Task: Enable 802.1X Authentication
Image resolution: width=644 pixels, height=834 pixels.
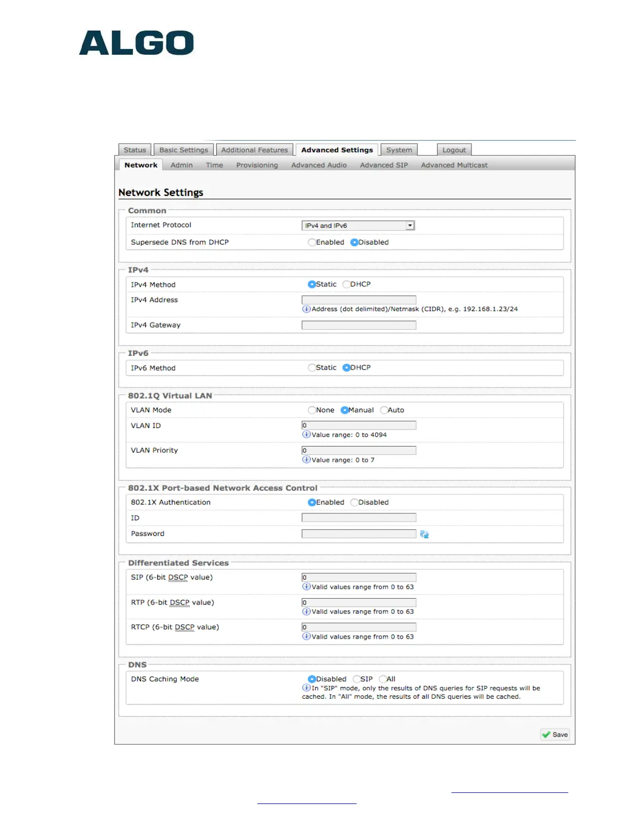Action: 311,502
